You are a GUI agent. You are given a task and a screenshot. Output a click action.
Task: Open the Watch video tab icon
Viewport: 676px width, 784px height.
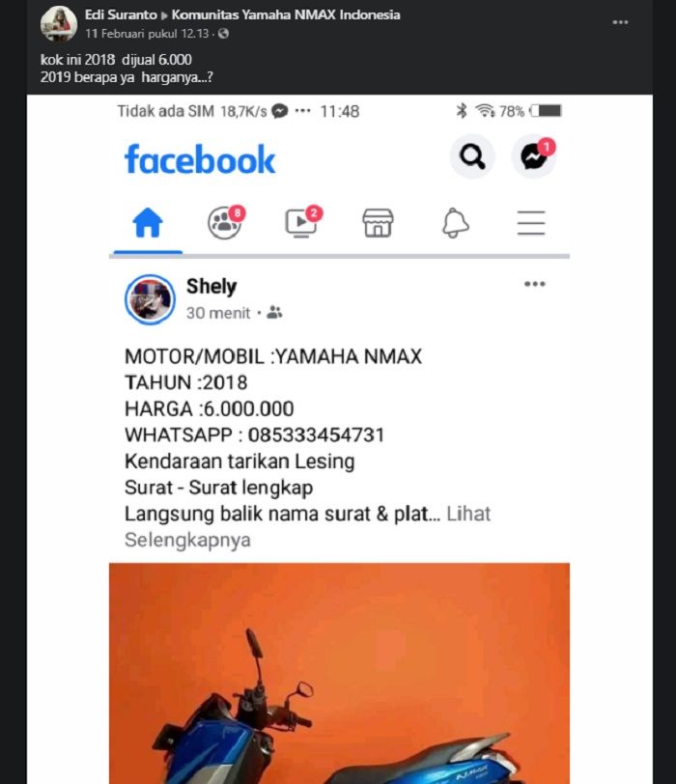(x=302, y=221)
